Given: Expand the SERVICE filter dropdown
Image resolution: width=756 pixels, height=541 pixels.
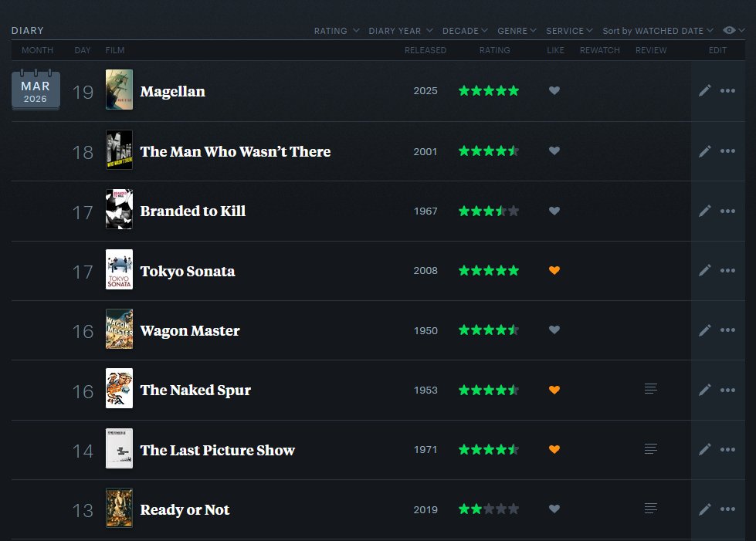Looking at the screenshot, I should (569, 31).
